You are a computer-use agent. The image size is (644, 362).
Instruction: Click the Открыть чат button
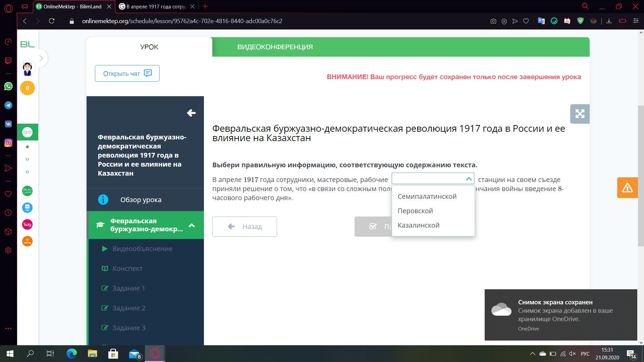127,73
